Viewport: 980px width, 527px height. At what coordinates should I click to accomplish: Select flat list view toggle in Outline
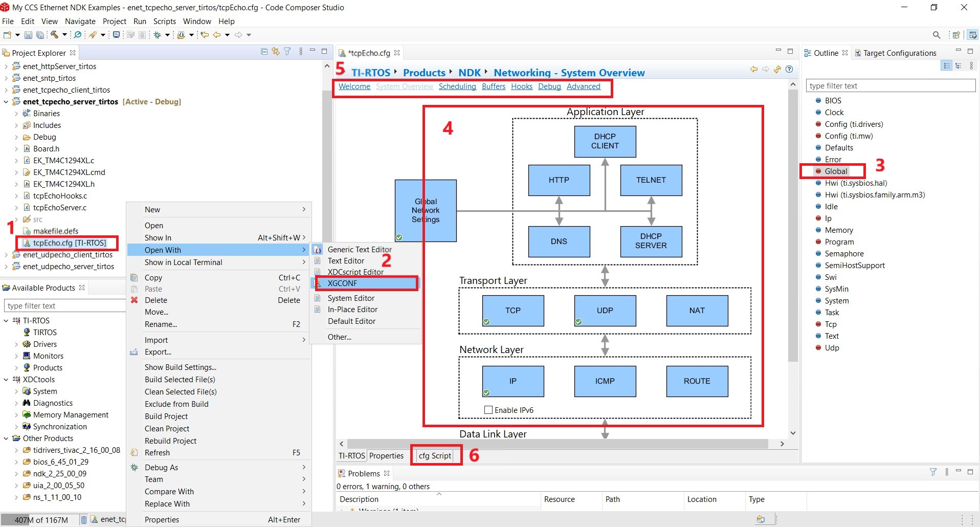[x=947, y=65]
